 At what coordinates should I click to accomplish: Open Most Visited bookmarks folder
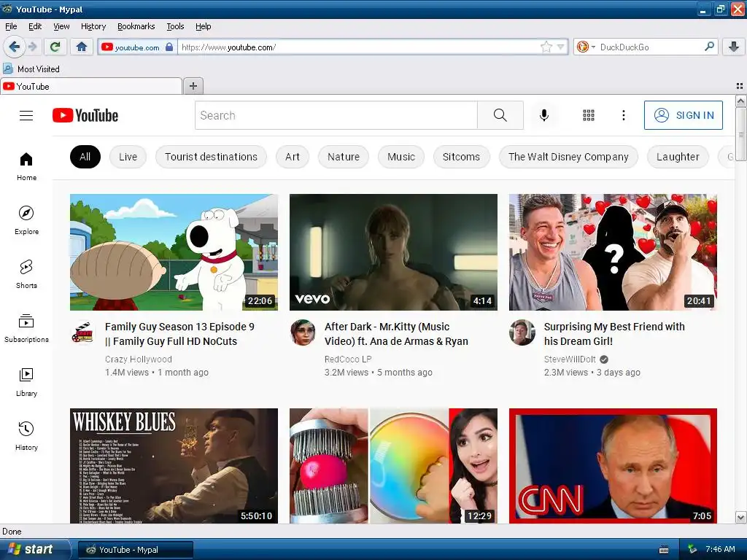(x=31, y=69)
